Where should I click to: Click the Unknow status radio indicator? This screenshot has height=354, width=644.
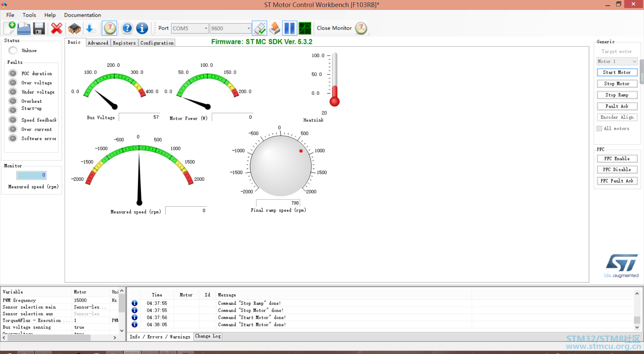13,50
